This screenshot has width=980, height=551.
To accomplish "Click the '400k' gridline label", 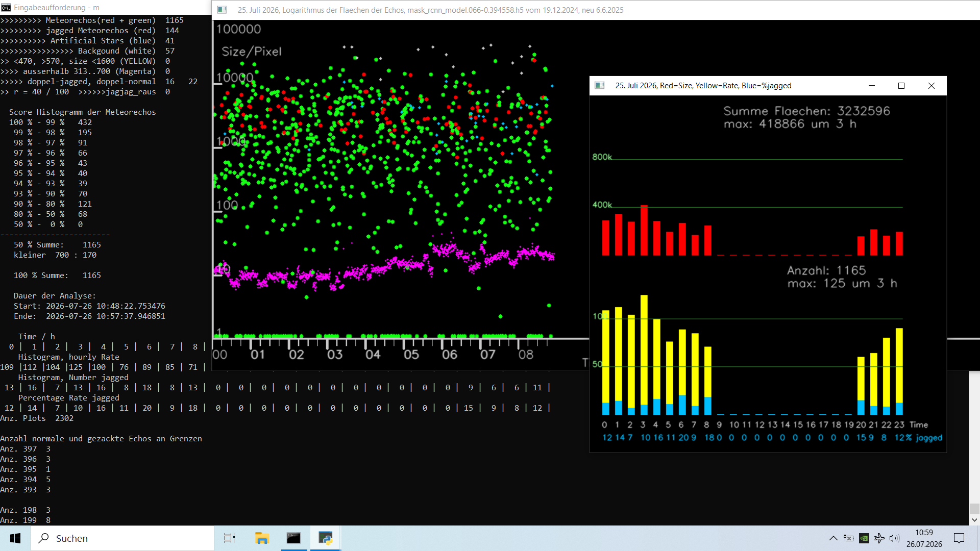I will coord(602,205).
